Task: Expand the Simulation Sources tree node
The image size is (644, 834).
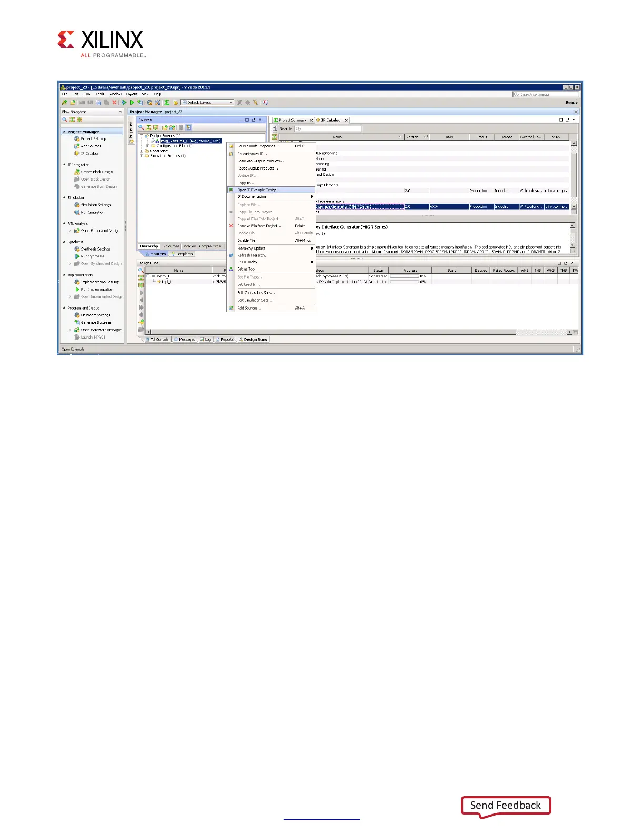Action: [x=142, y=156]
